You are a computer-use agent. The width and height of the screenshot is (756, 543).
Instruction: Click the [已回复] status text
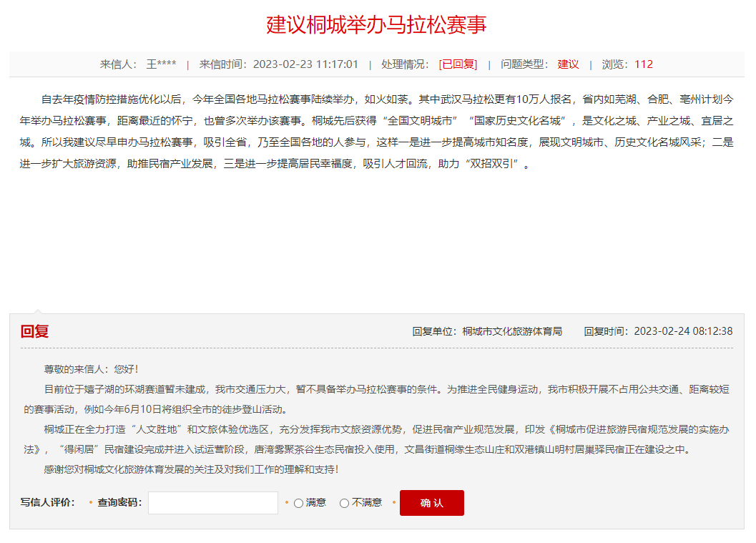tap(458, 64)
